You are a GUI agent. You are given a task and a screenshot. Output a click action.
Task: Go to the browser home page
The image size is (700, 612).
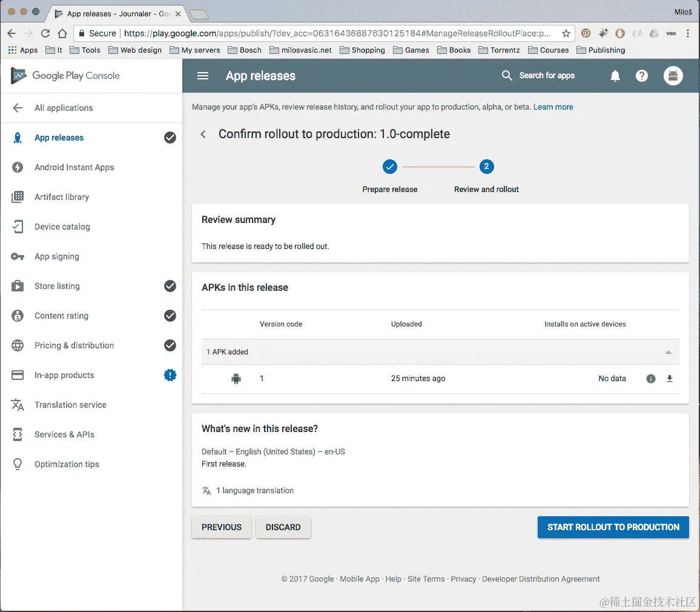coord(62,33)
